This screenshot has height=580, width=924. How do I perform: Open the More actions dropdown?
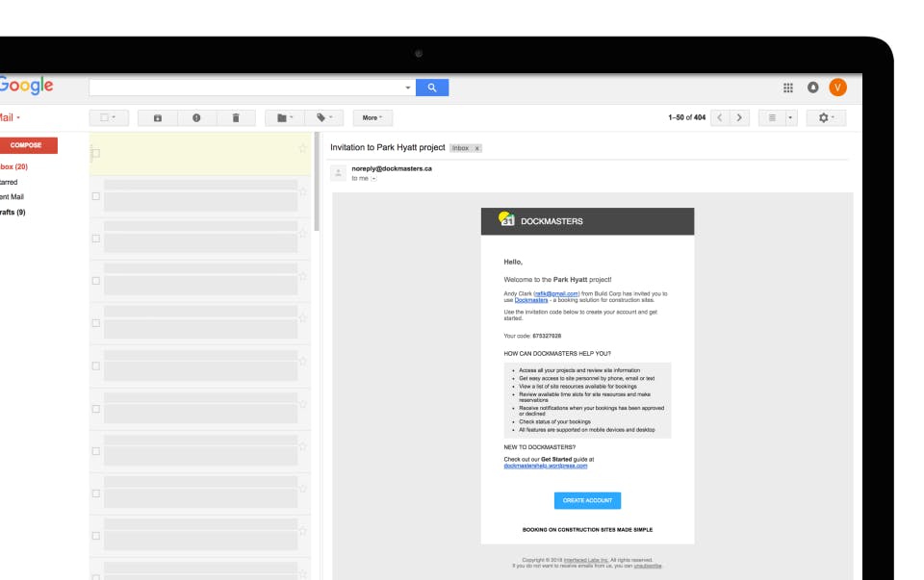coord(372,117)
